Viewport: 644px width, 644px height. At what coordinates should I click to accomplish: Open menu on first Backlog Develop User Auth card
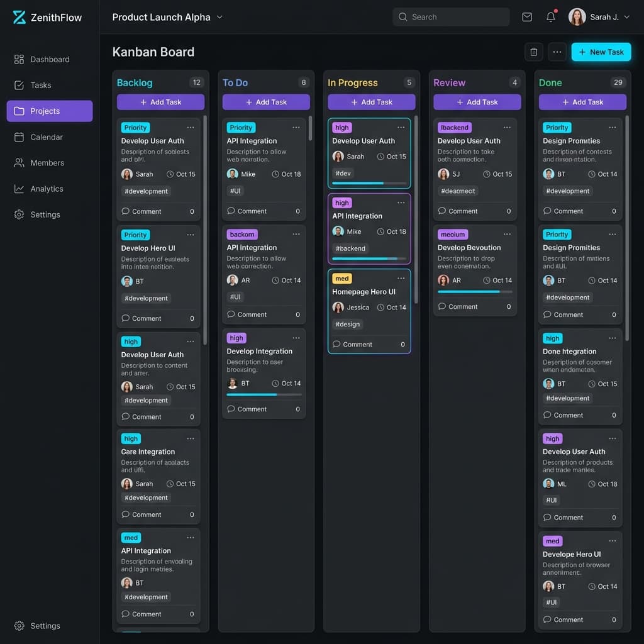(191, 127)
